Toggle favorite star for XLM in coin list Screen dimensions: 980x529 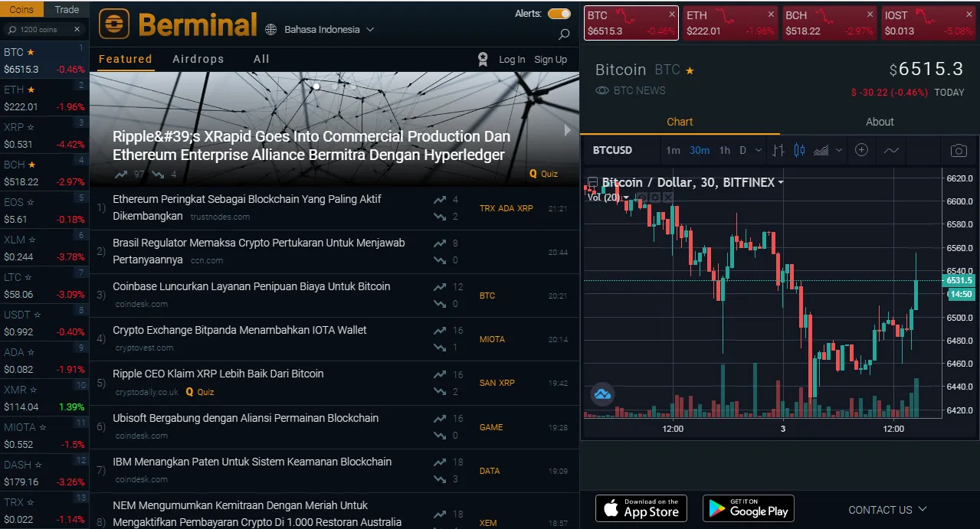(31, 240)
